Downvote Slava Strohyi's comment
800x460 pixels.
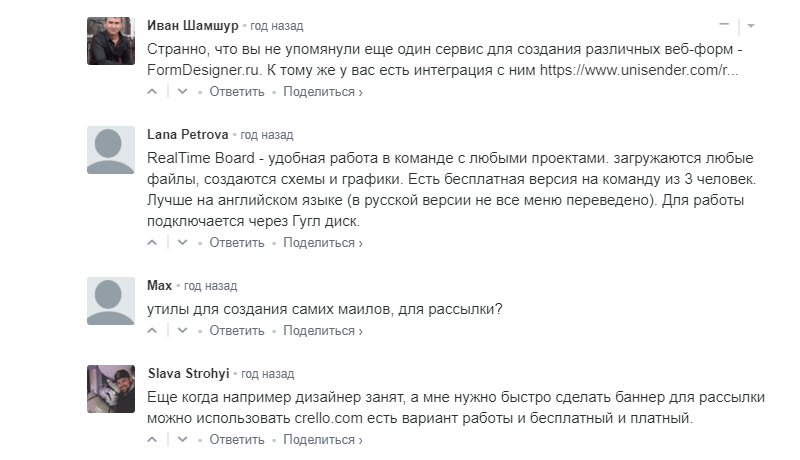pos(182,440)
